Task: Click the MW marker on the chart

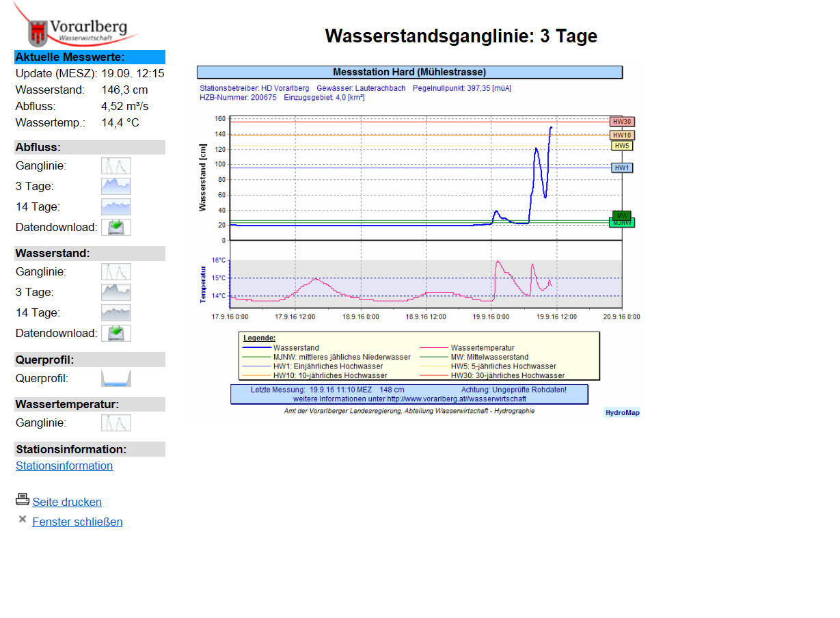Action: pos(622,215)
